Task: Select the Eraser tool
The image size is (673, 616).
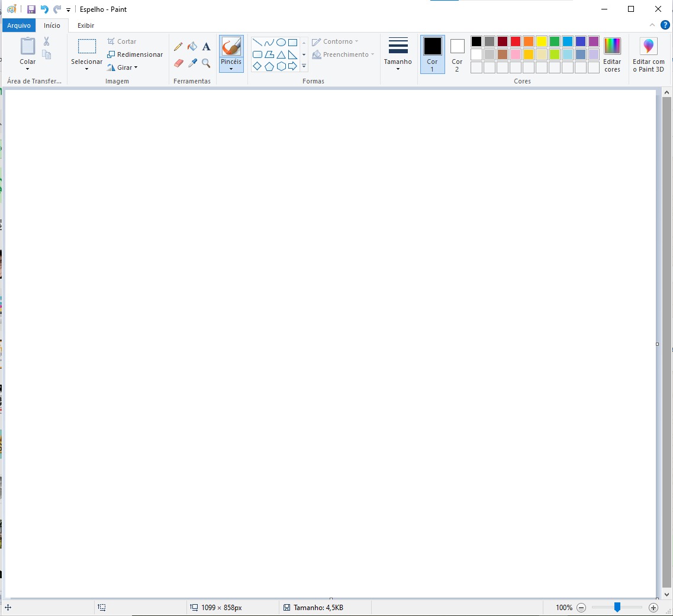Action: tap(179, 63)
